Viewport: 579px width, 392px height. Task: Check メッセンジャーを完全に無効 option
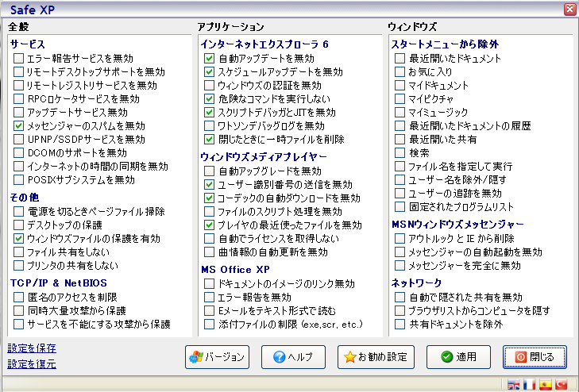click(x=400, y=266)
